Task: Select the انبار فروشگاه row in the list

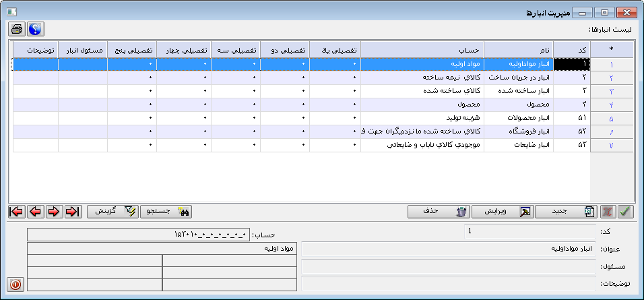Action: [x=517, y=131]
